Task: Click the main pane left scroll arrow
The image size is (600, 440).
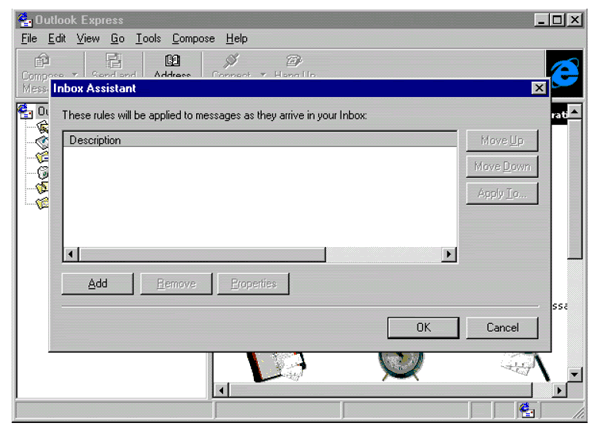Action: tap(221, 390)
